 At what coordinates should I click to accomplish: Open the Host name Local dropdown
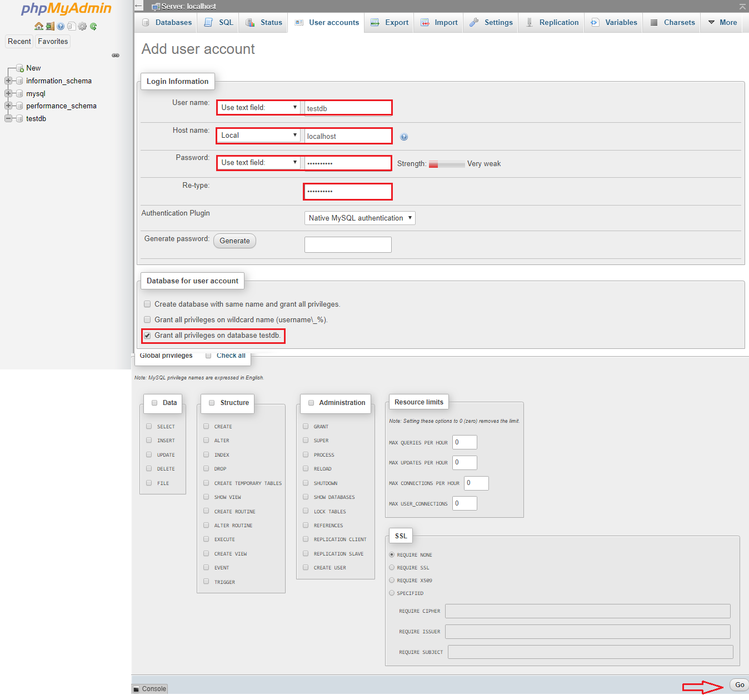click(258, 136)
